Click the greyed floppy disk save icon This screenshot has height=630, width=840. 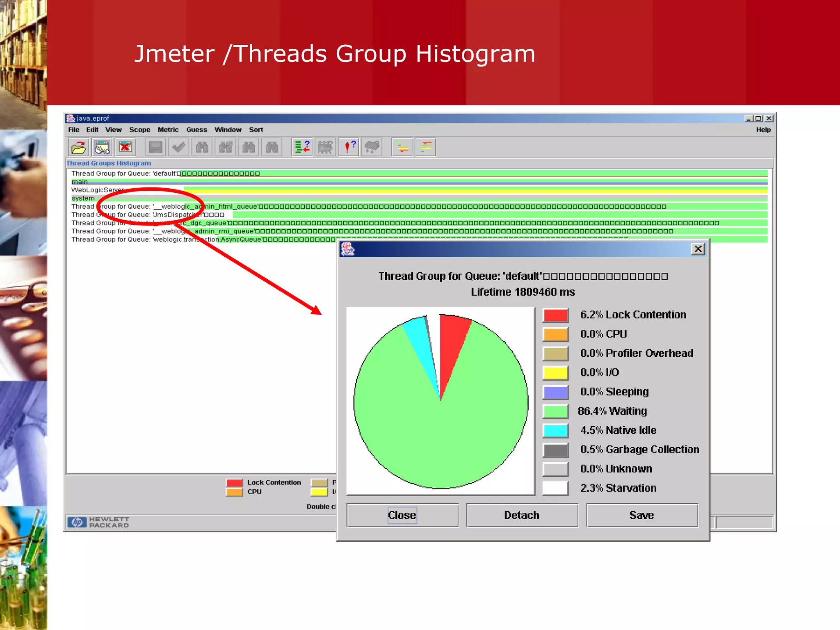[x=155, y=147]
